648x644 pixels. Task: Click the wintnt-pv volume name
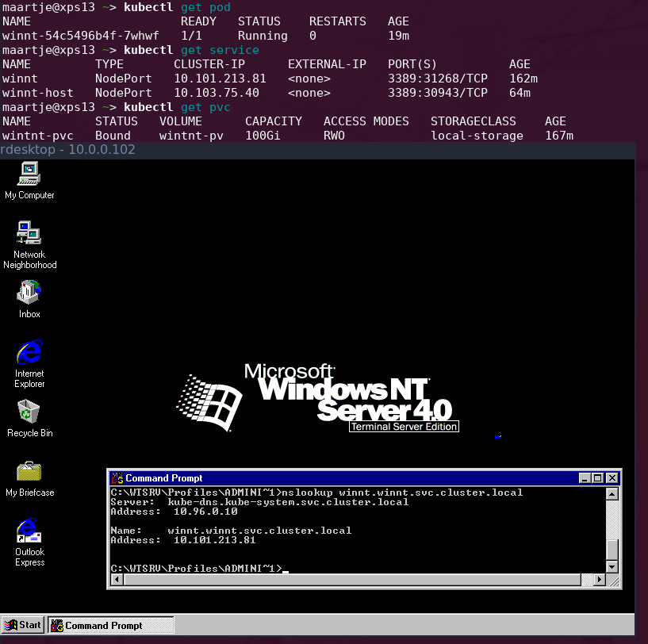click(x=191, y=136)
